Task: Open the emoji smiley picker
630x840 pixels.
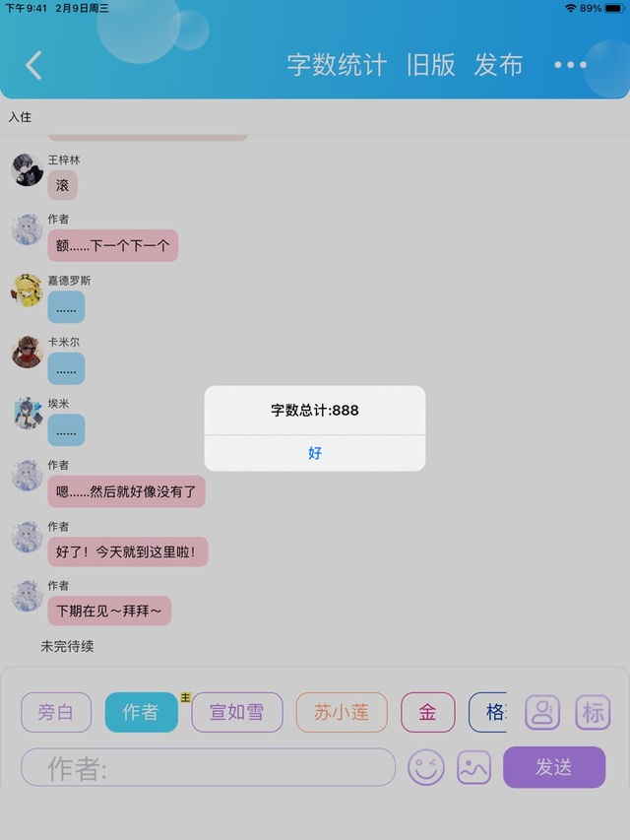Action: tap(426, 767)
